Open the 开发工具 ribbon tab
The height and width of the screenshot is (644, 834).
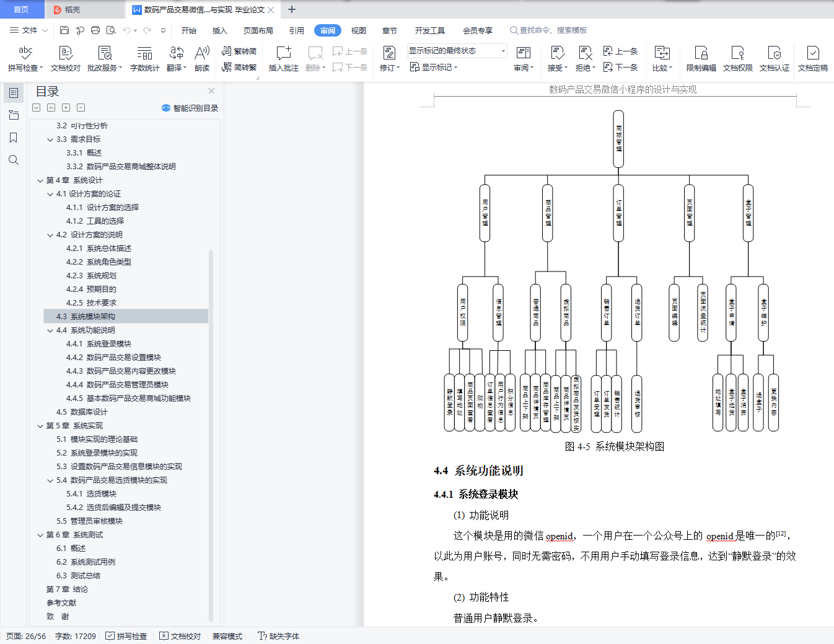point(430,30)
